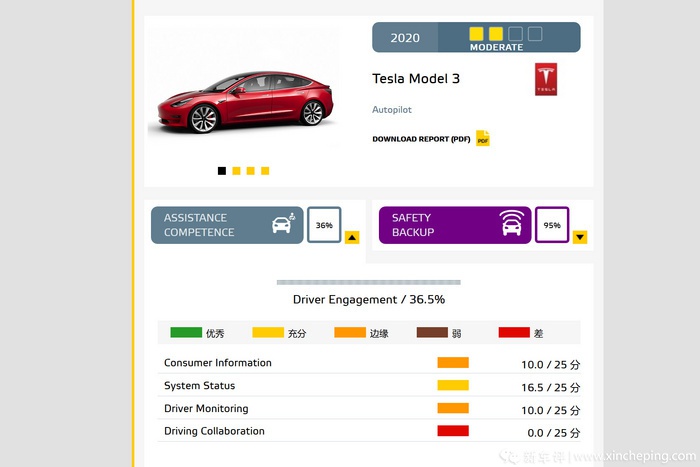This screenshot has width=700, height=467.
Task: Collapse the Assistance Competence section arrow
Action: pos(352,238)
